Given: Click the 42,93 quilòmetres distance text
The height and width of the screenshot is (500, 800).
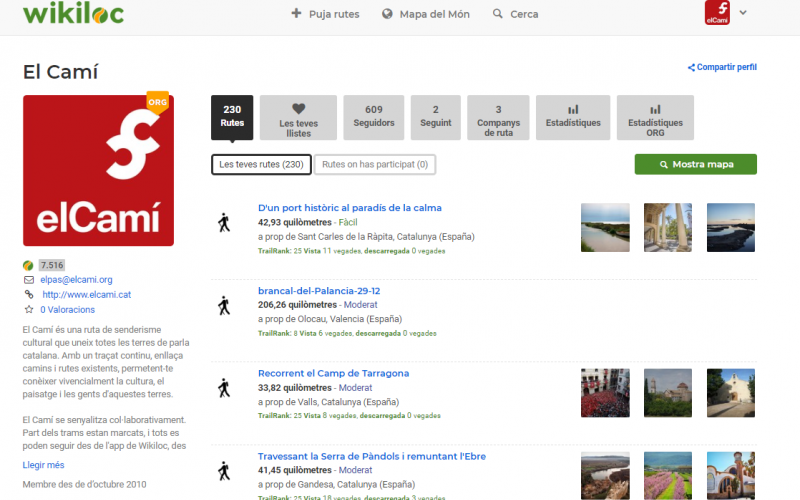Looking at the screenshot, I should [295, 222].
